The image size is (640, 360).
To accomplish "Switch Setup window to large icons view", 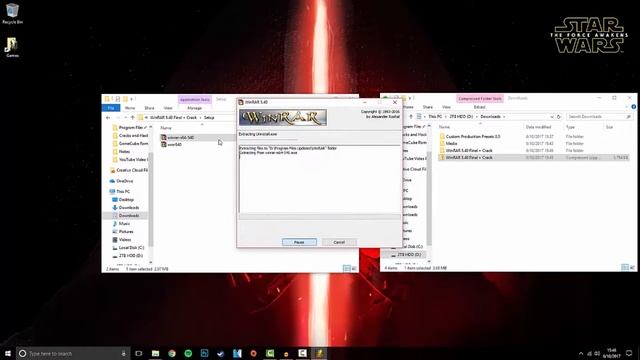I will (354, 269).
